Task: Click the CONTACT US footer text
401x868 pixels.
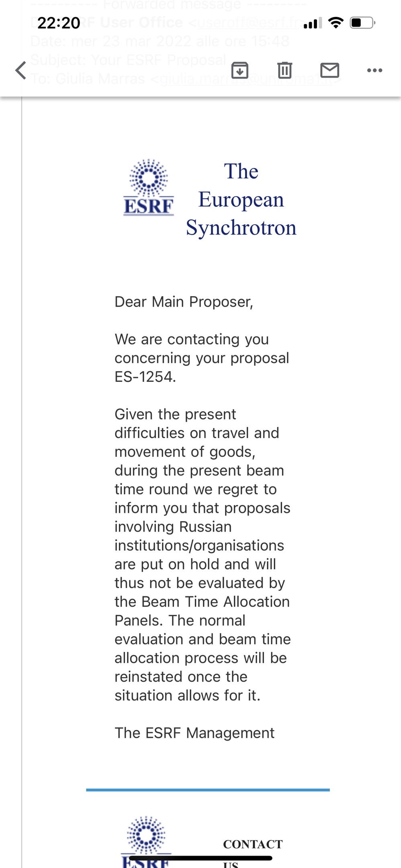Action: pyautogui.click(x=253, y=844)
